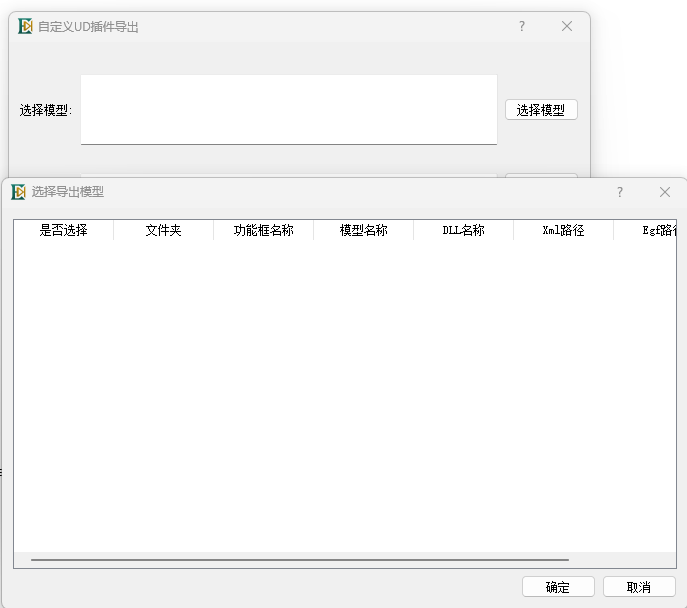The width and height of the screenshot is (687, 608).
Task: Click the 选择导出模型 dialog title text
Action: point(68,192)
